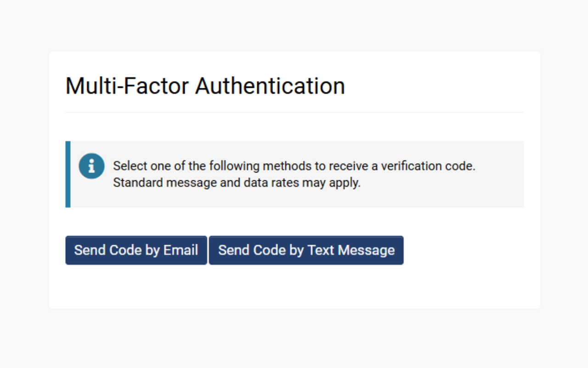Click 'Send Code' on the text message button
Viewport: 588px width, 368px height.
246,250
